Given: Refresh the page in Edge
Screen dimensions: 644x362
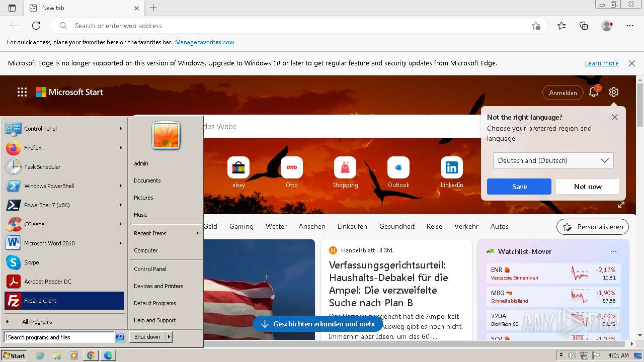Looking at the screenshot, I should point(36,26).
